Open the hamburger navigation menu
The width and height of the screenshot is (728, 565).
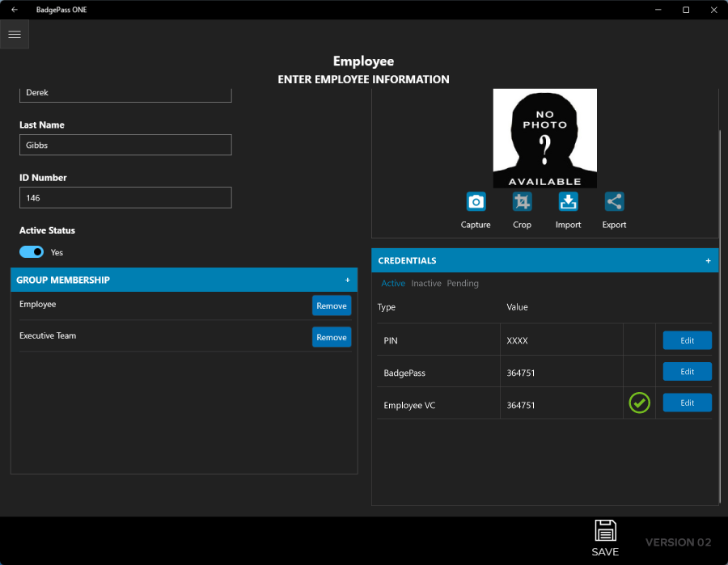[x=15, y=35]
